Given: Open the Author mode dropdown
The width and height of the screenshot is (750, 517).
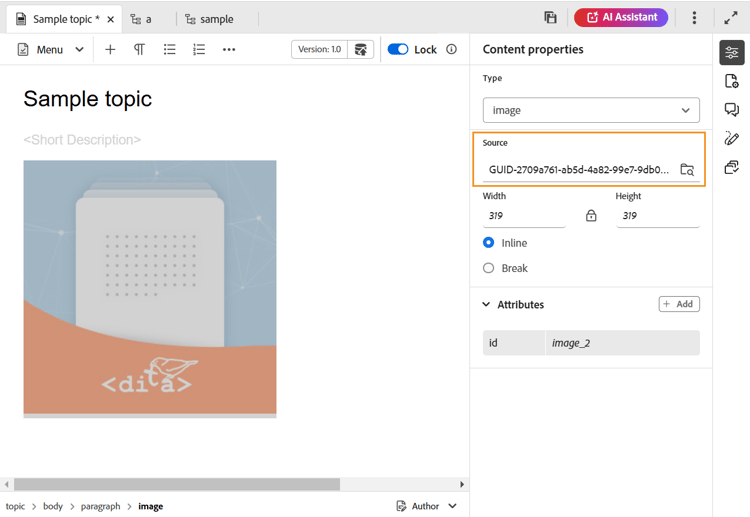Looking at the screenshot, I should click(427, 506).
